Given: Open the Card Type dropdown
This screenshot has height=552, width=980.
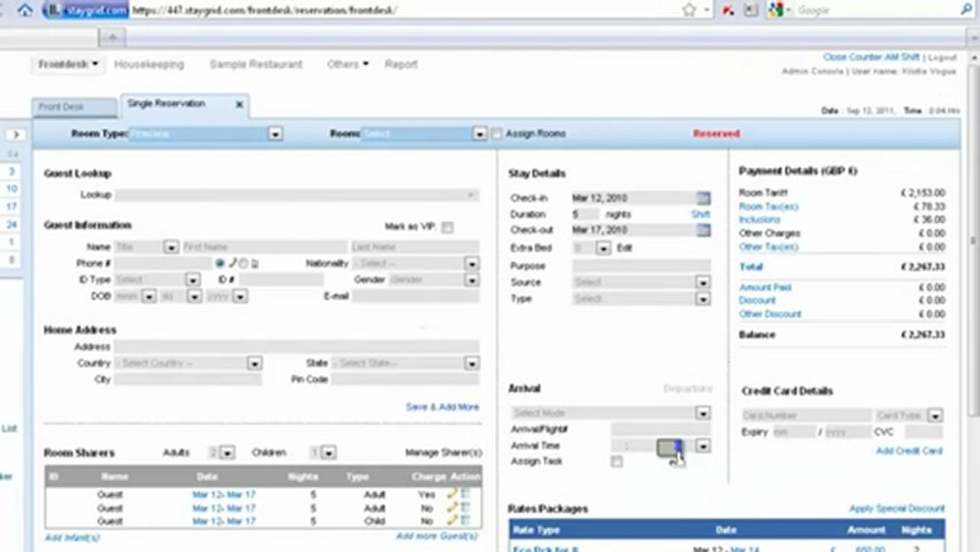Looking at the screenshot, I should [935, 416].
